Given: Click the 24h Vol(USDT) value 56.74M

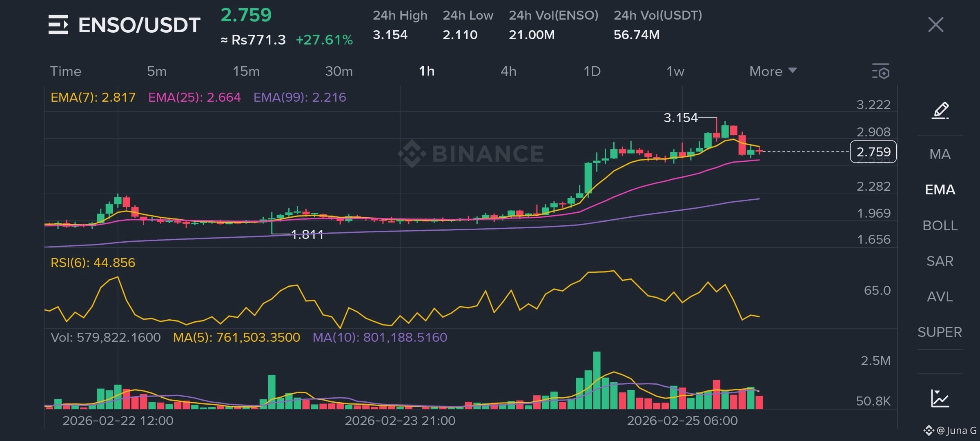Looking at the screenshot, I should click(637, 35).
